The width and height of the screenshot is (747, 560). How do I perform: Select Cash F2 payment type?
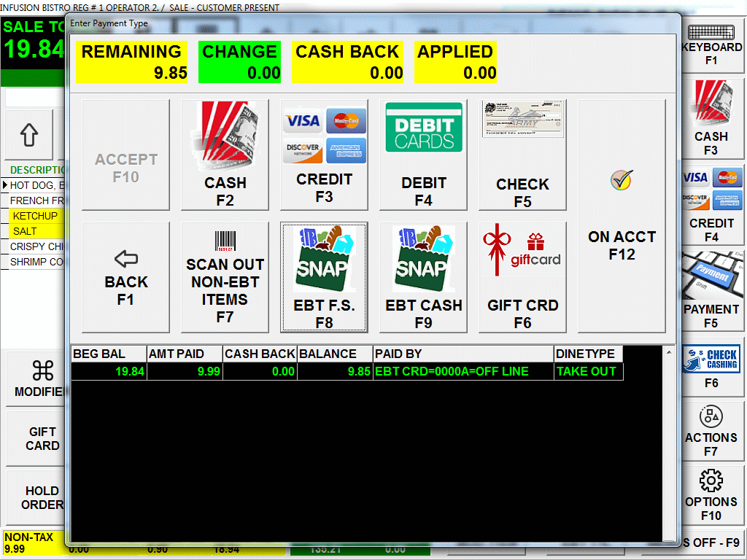click(x=225, y=155)
